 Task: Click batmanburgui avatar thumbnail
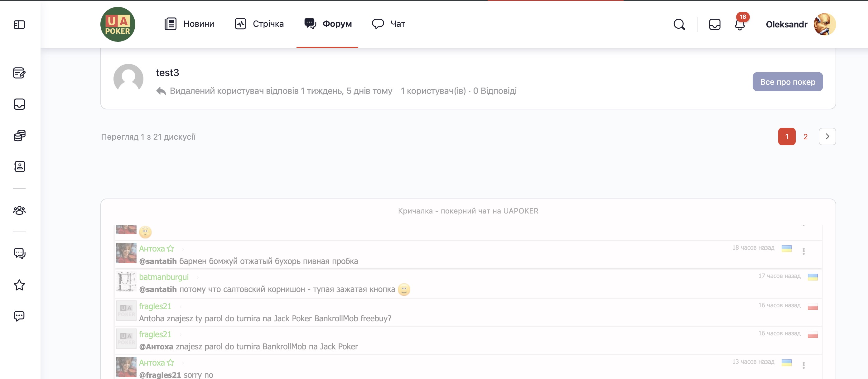tap(126, 282)
